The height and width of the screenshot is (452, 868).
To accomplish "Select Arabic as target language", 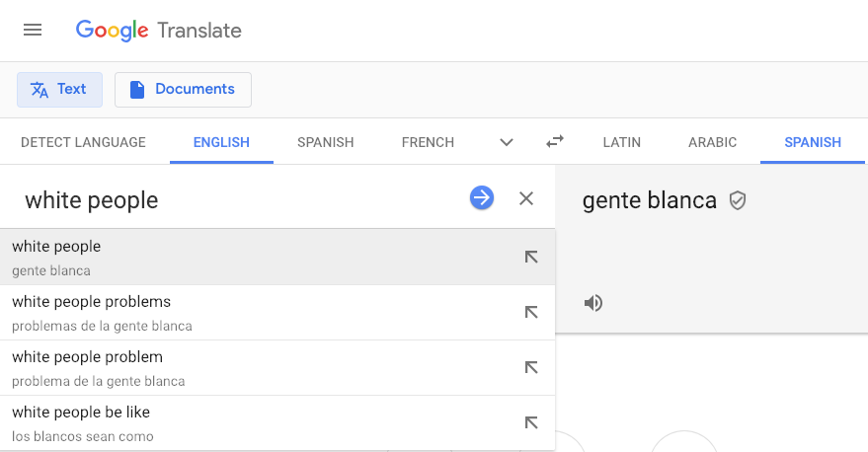I will (x=712, y=142).
